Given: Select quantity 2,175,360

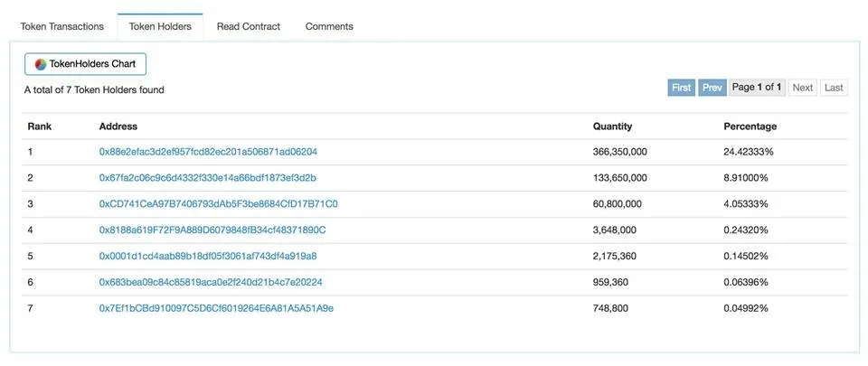Looking at the screenshot, I should coord(615,256).
